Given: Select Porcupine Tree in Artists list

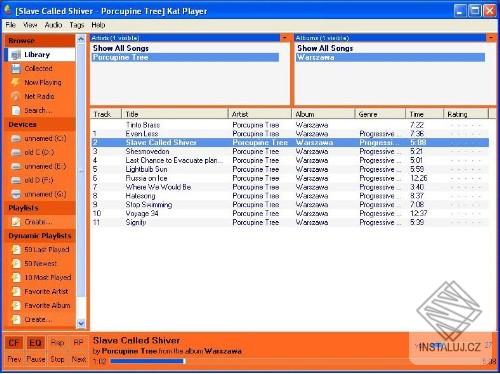Looking at the screenshot, I should (185, 57).
